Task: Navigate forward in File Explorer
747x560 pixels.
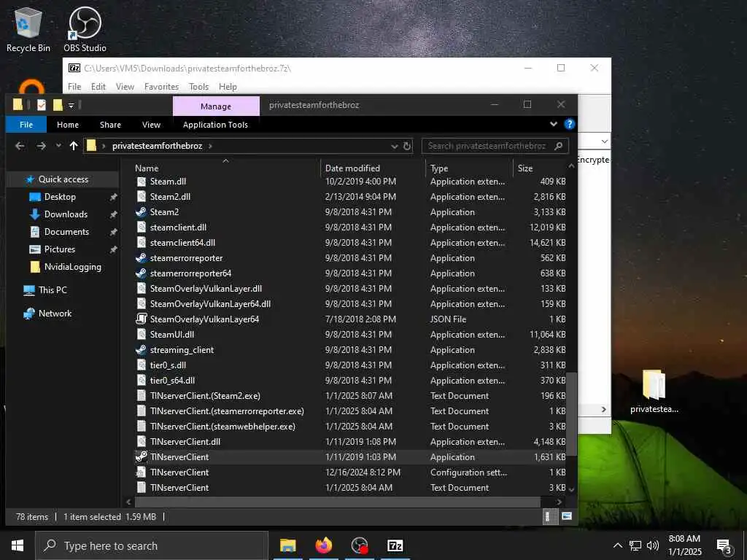Action: [x=42, y=146]
